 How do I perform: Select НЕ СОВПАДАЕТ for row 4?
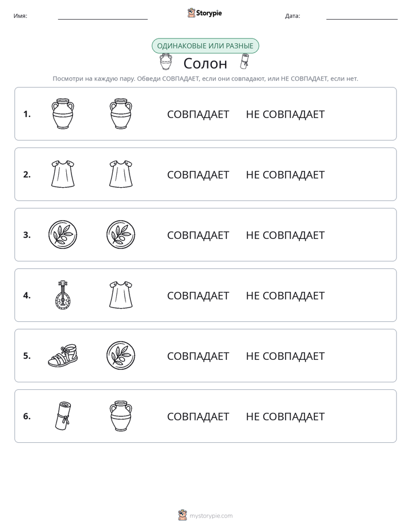pyautogui.click(x=285, y=295)
